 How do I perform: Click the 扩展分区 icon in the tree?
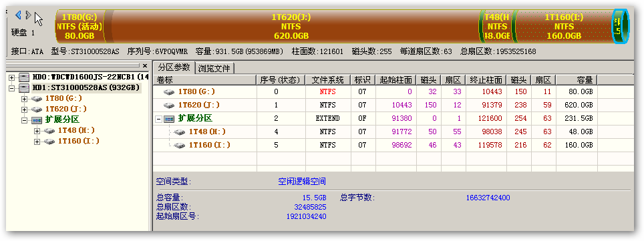click(37, 120)
